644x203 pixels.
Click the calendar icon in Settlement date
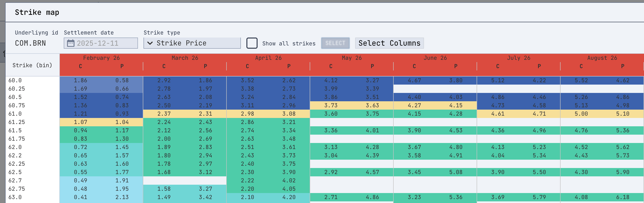pos(71,43)
